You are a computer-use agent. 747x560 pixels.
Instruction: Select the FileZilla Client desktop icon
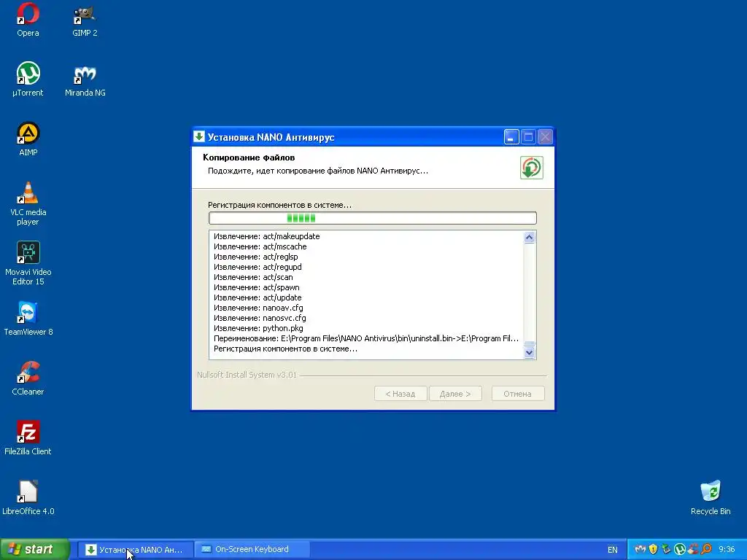[x=28, y=438]
